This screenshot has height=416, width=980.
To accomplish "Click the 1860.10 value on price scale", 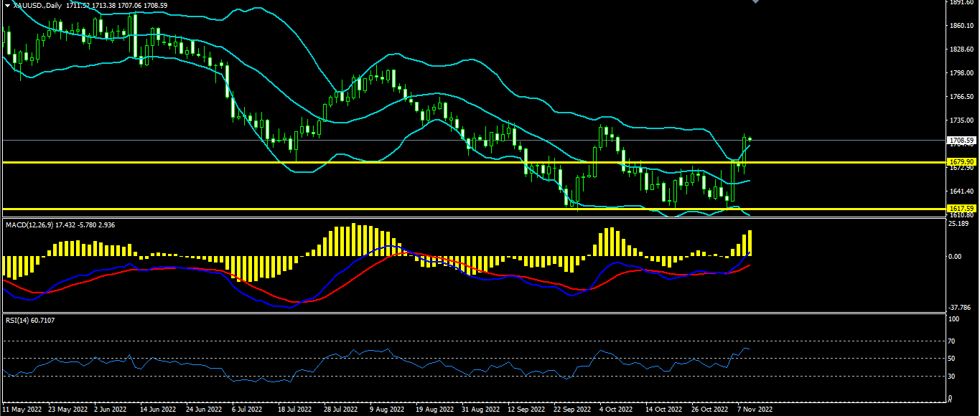I will coord(960,26).
